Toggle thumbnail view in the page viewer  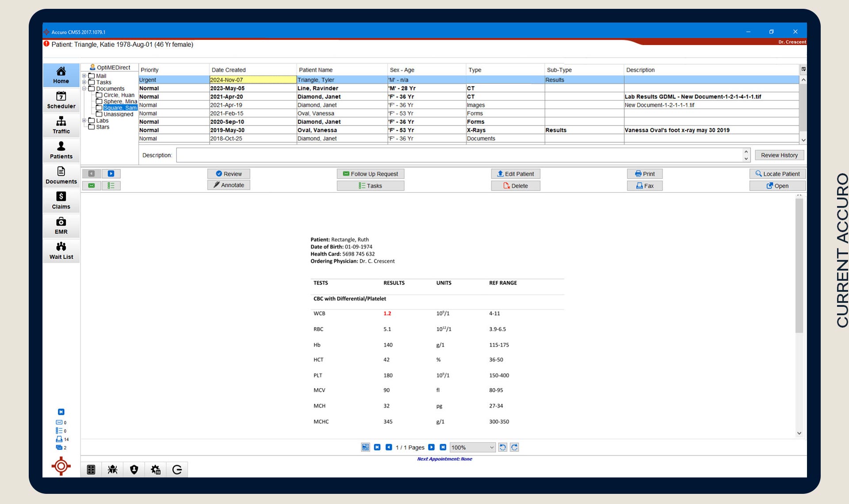point(365,447)
